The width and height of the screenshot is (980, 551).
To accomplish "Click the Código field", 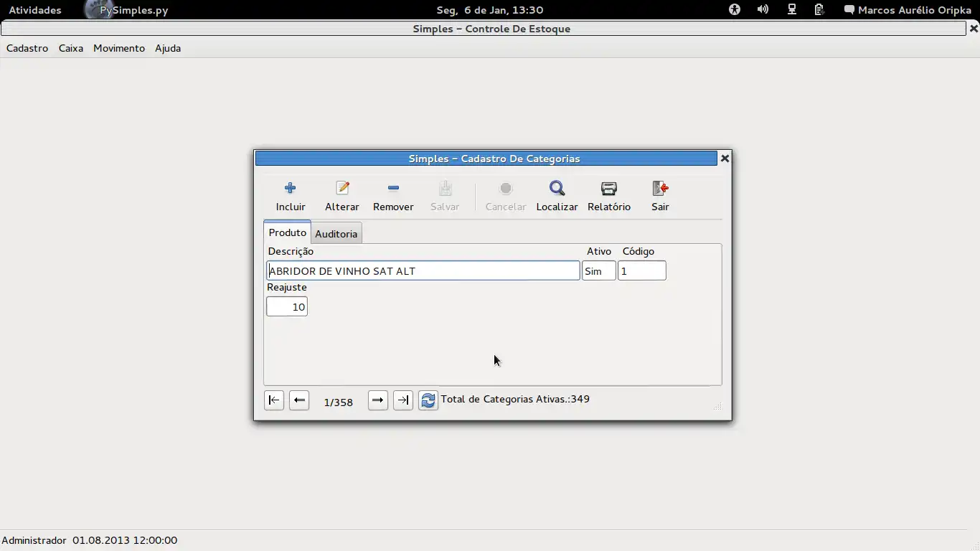I will (x=642, y=270).
